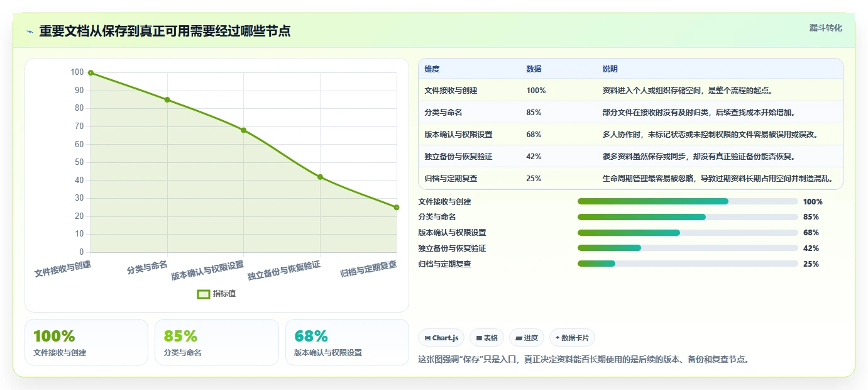Click the page title 重要文档从保存到真正可用
The image size is (868, 390).
point(165,31)
